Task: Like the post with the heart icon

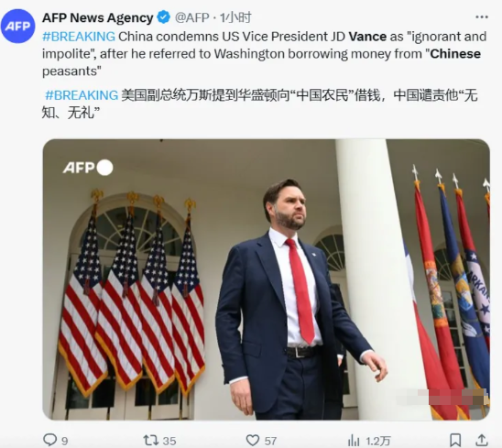Action: (x=253, y=440)
